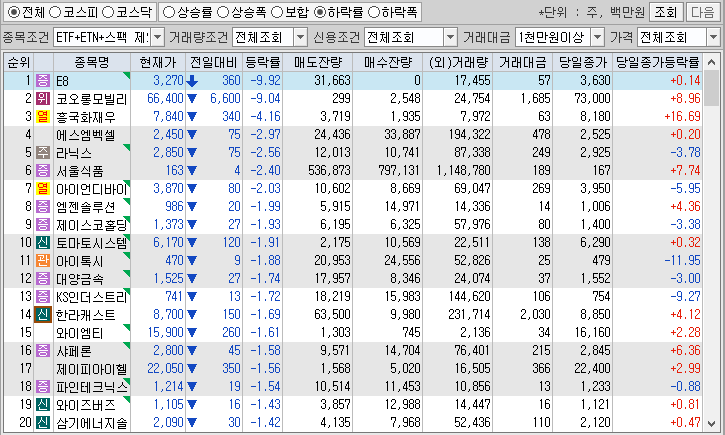Select the 코스닥 radio button
Image resolution: width=725 pixels, height=435 pixels.
[x=108, y=12]
